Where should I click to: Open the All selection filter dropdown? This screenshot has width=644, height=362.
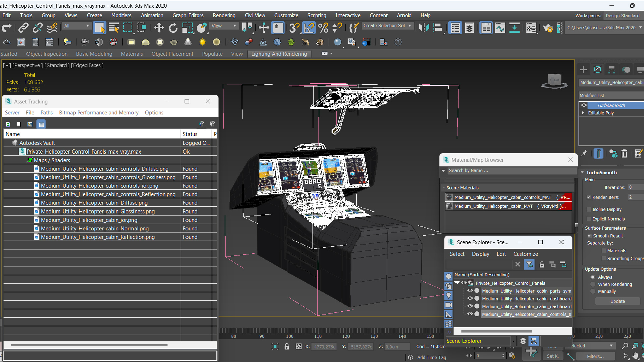click(77, 26)
